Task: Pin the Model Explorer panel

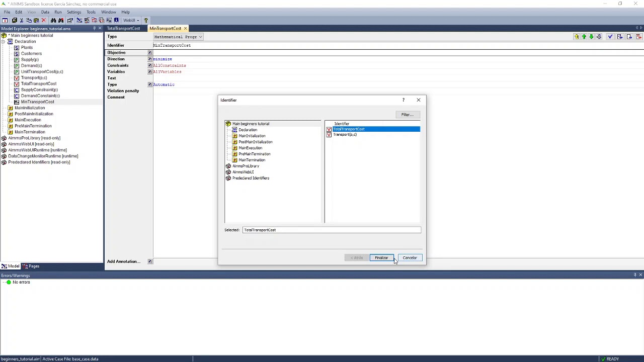Action: pos(94,29)
